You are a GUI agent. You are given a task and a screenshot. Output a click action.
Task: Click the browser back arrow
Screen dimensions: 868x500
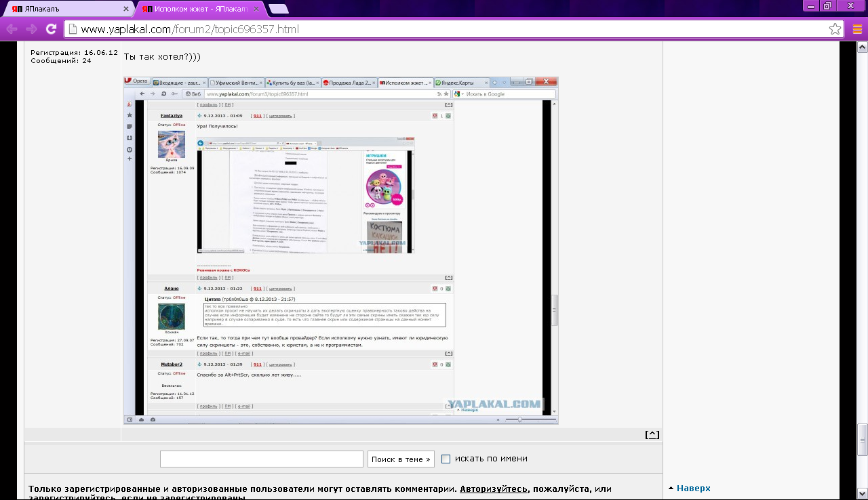pyautogui.click(x=12, y=29)
